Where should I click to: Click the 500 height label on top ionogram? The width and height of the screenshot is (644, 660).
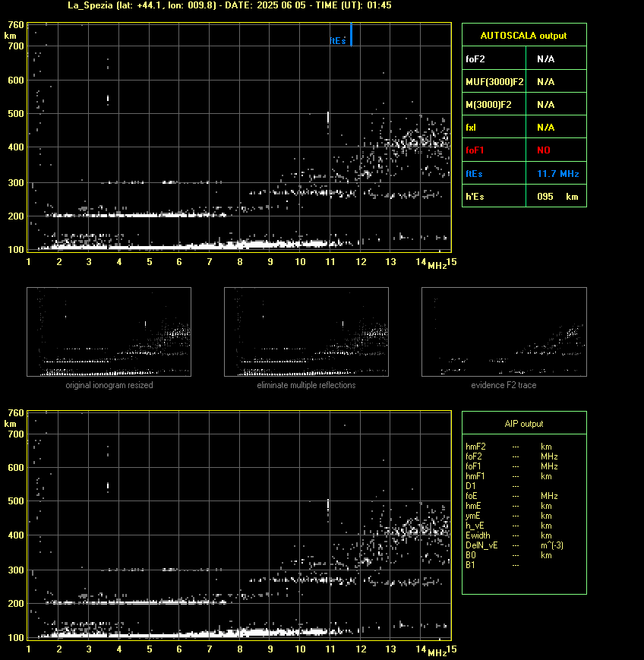point(16,114)
